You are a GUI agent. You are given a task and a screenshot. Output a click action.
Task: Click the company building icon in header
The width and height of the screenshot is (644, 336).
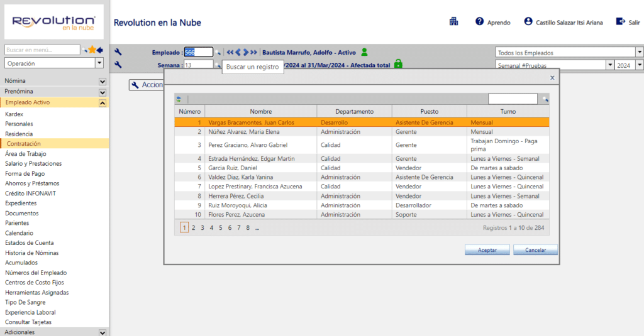pos(453,21)
